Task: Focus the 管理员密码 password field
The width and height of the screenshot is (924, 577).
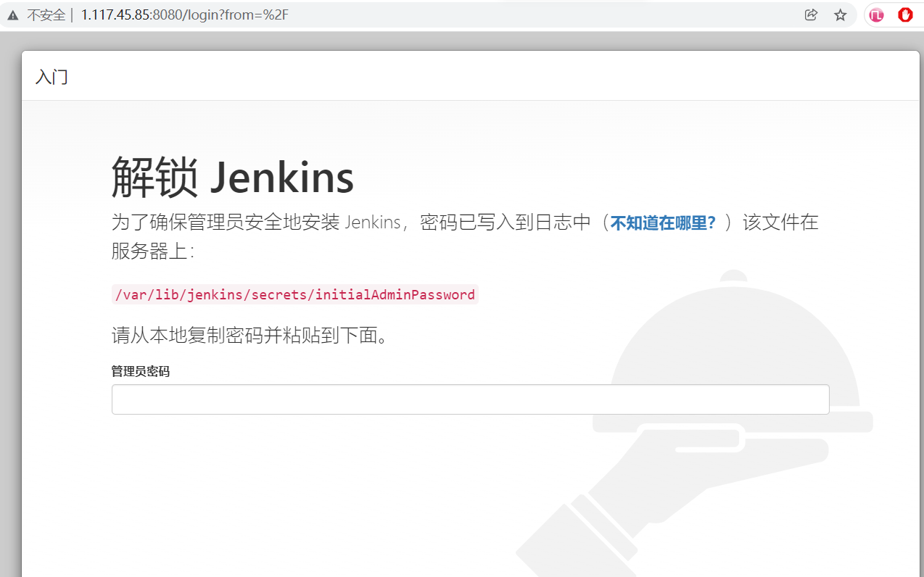Action: point(470,399)
